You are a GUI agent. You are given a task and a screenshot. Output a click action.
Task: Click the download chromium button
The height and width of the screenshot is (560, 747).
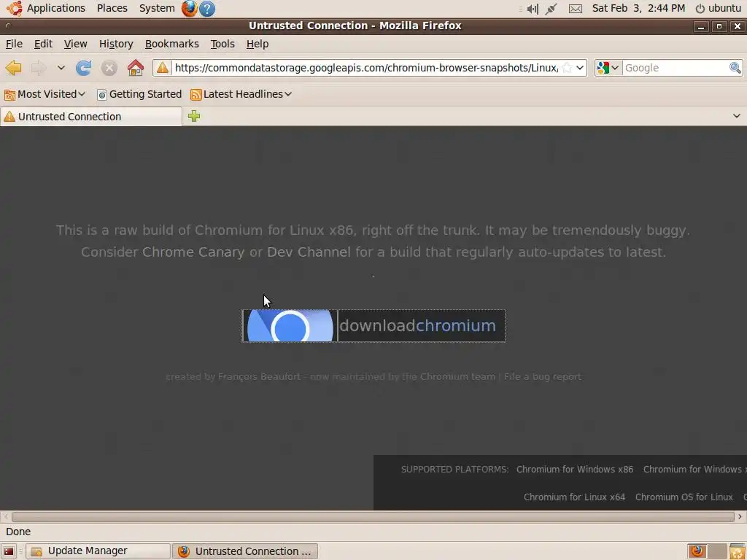[373, 326]
